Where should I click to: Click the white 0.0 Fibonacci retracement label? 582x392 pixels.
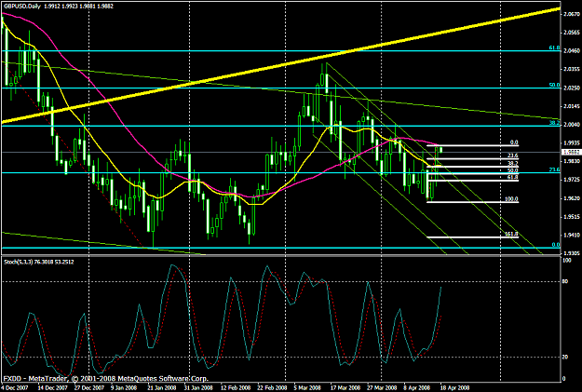click(x=514, y=142)
